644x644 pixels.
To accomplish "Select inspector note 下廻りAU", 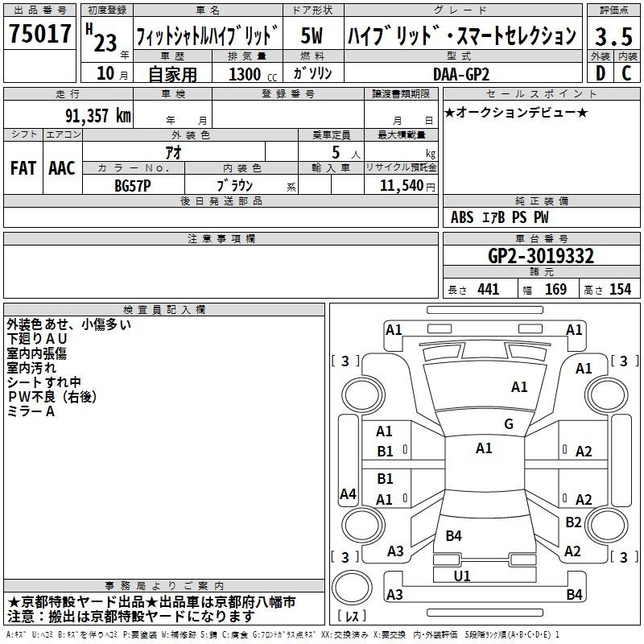I will (36, 339).
